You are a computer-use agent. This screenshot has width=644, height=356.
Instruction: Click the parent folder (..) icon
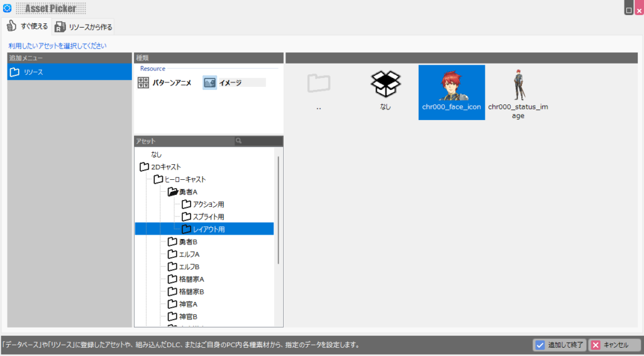(319, 85)
